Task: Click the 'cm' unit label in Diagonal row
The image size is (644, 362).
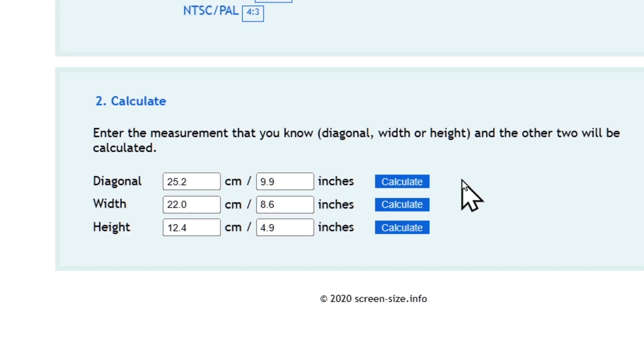Action: pyautogui.click(x=233, y=182)
